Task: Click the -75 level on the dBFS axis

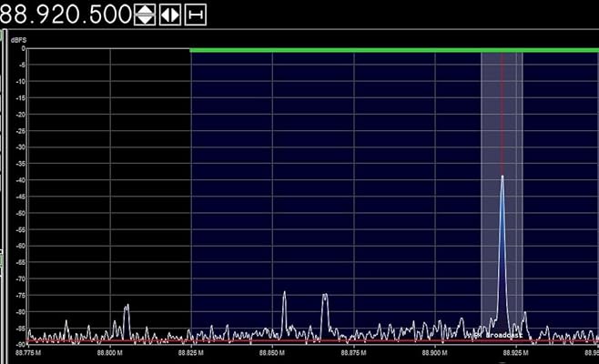Action: coord(21,295)
